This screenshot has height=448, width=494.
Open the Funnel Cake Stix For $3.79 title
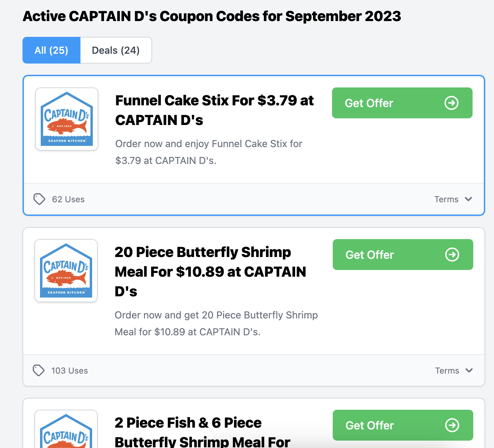(214, 110)
